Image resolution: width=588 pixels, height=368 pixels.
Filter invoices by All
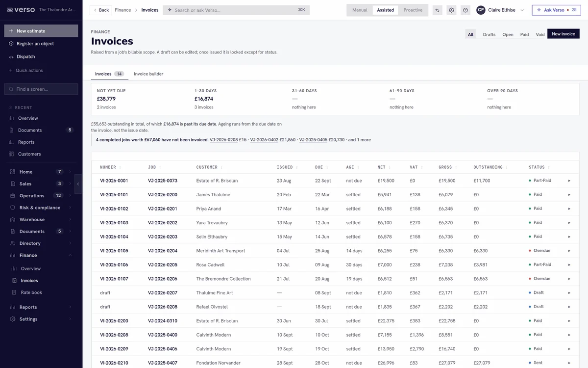click(x=470, y=34)
